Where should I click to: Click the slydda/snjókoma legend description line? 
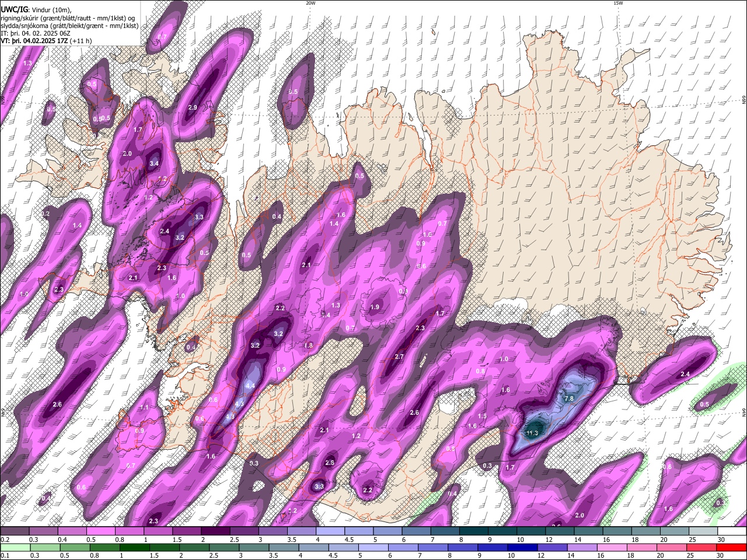[x=69, y=26]
